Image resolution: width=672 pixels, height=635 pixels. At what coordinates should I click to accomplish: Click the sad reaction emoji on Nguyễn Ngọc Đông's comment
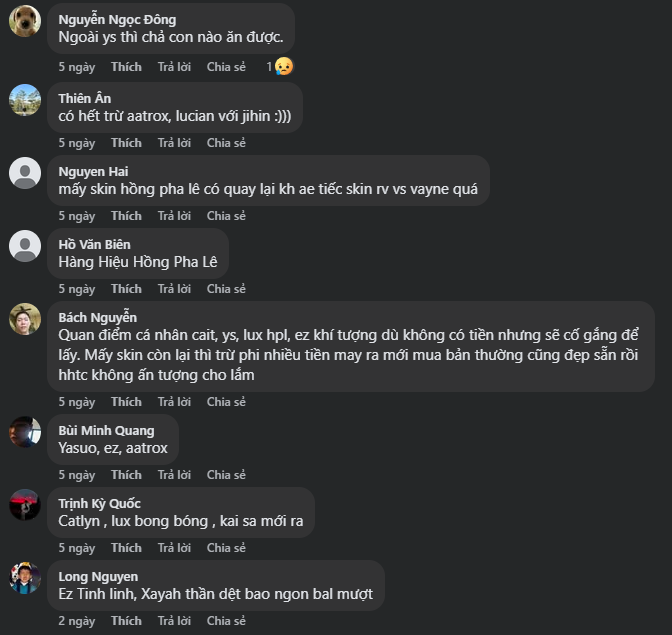click(284, 66)
